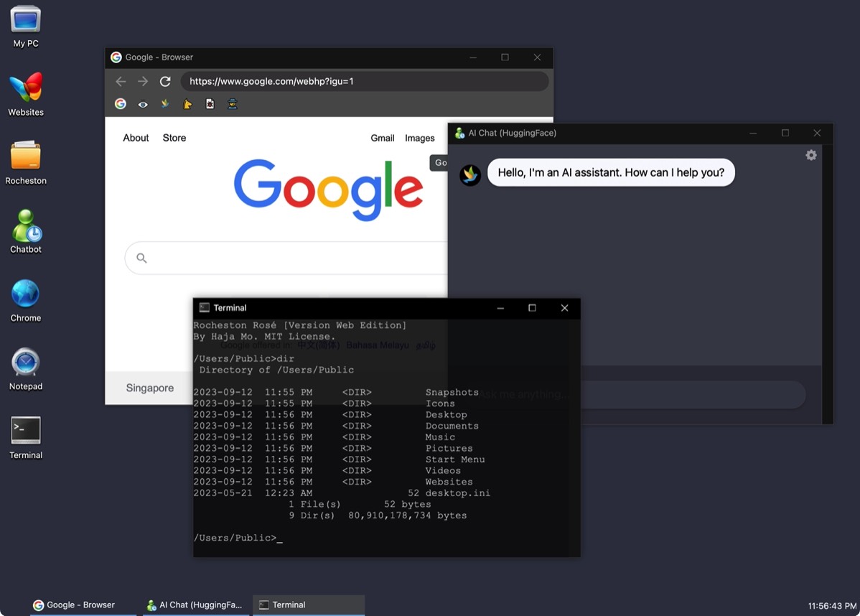The width and height of the screenshot is (860, 616).
Task: Click the taskbar clock
Action: click(x=831, y=605)
